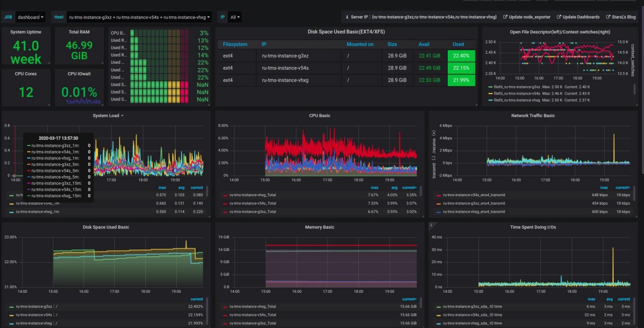
Task: Click System Load legend scrollbar
Action: [207, 192]
